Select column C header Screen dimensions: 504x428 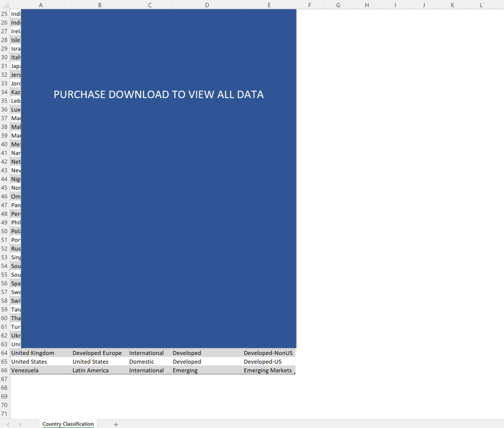[x=150, y=5]
